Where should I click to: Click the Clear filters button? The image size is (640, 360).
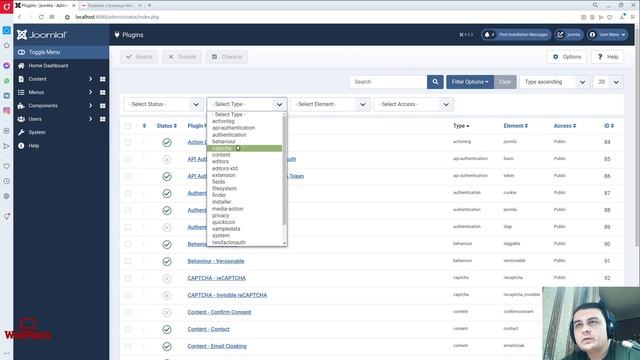505,82
